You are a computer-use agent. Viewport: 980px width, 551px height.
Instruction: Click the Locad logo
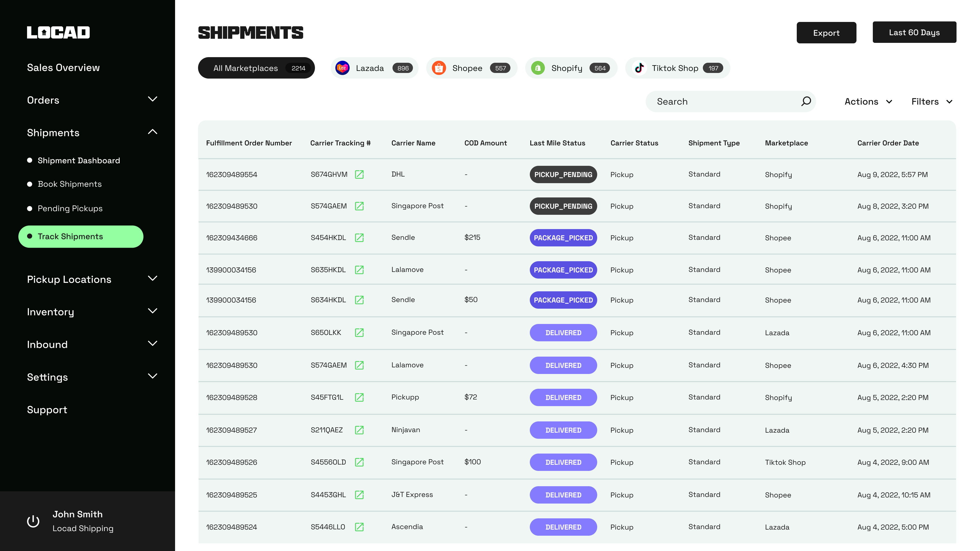tap(58, 32)
